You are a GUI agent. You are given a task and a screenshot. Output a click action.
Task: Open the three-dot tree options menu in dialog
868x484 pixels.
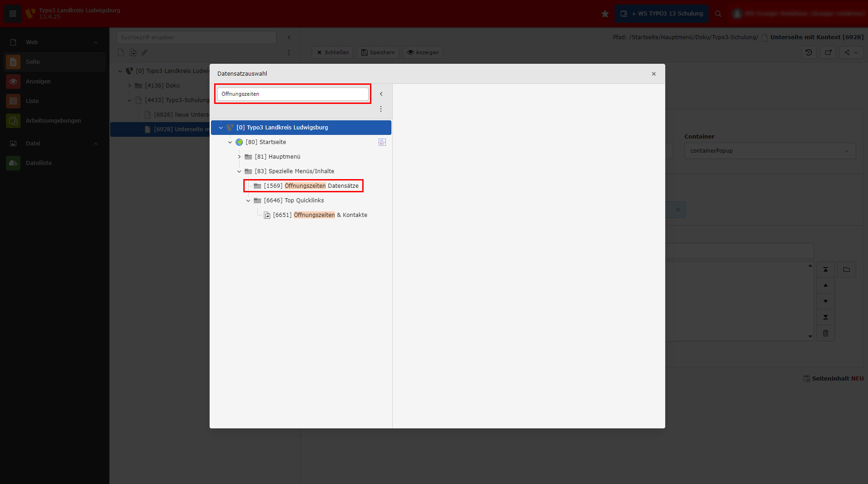pyautogui.click(x=381, y=109)
